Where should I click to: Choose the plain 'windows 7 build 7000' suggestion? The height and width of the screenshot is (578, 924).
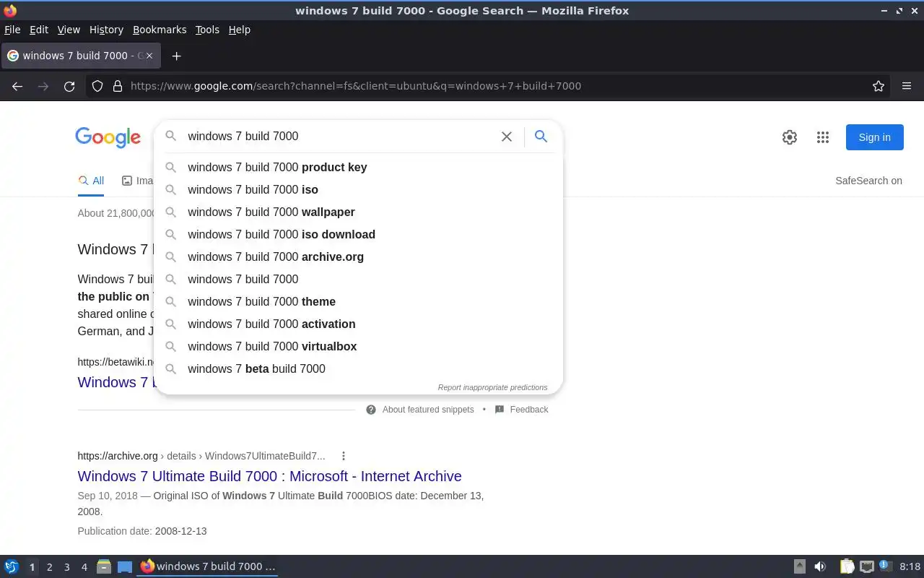[x=358, y=279]
